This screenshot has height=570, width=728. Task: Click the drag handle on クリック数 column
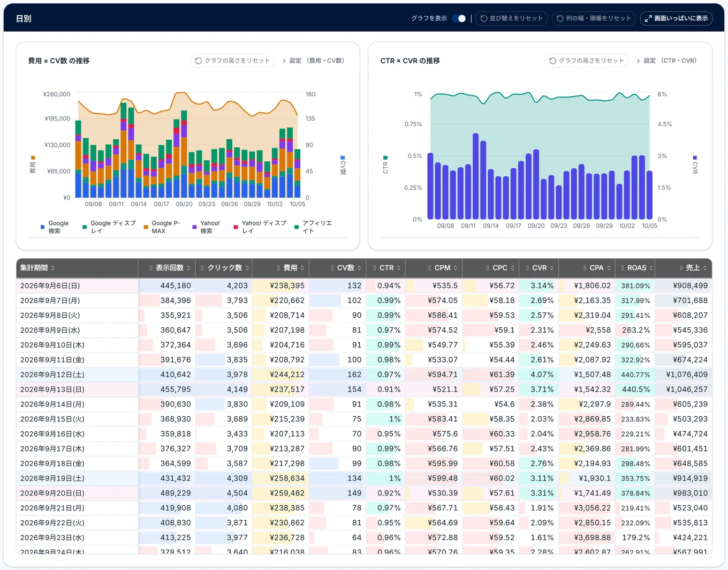pyautogui.click(x=202, y=268)
